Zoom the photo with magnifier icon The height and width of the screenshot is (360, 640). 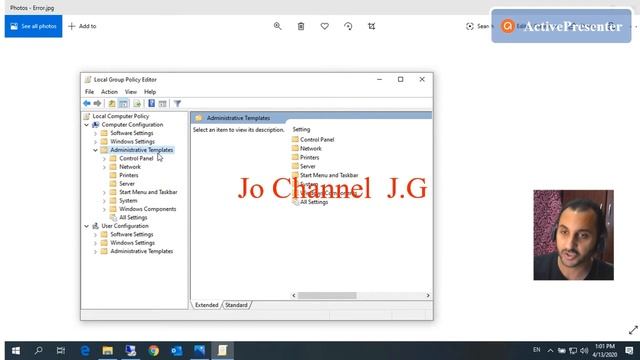278,26
